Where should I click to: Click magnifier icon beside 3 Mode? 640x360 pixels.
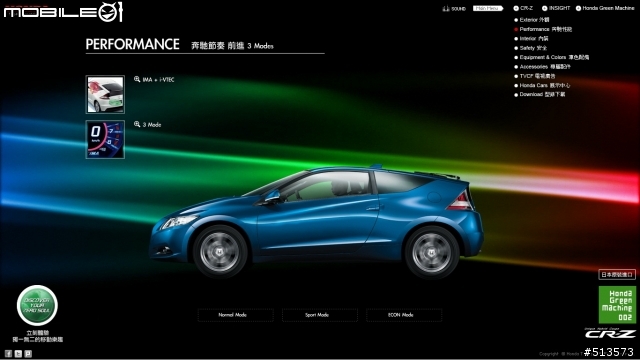(x=137, y=124)
